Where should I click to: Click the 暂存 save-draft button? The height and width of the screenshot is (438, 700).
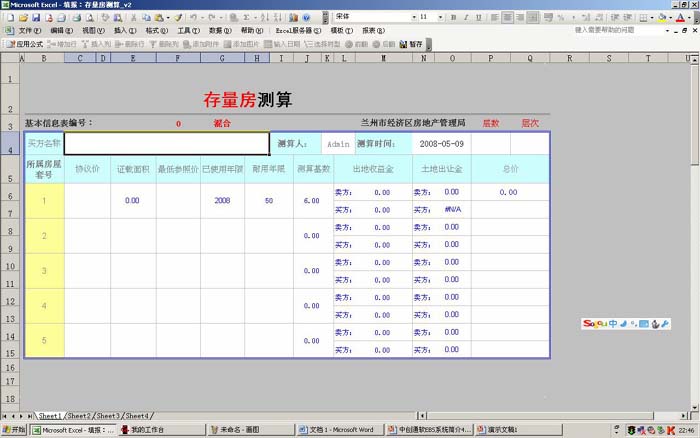(411, 44)
